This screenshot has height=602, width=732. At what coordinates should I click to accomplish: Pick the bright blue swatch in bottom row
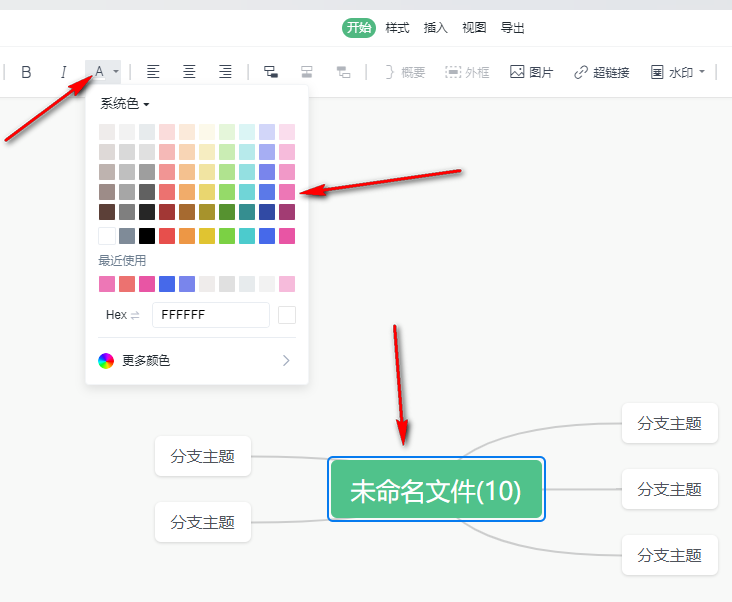pyautogui.click(x=267, y=236)
